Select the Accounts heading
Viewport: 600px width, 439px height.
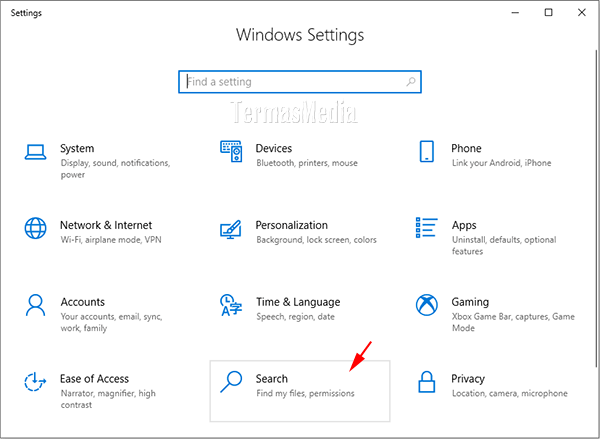(82, 302)
